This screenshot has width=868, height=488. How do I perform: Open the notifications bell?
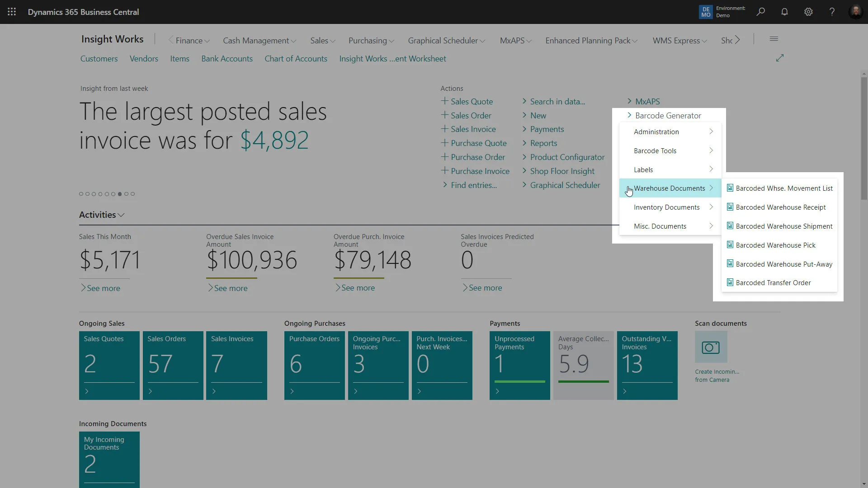(x=784, y=12)
